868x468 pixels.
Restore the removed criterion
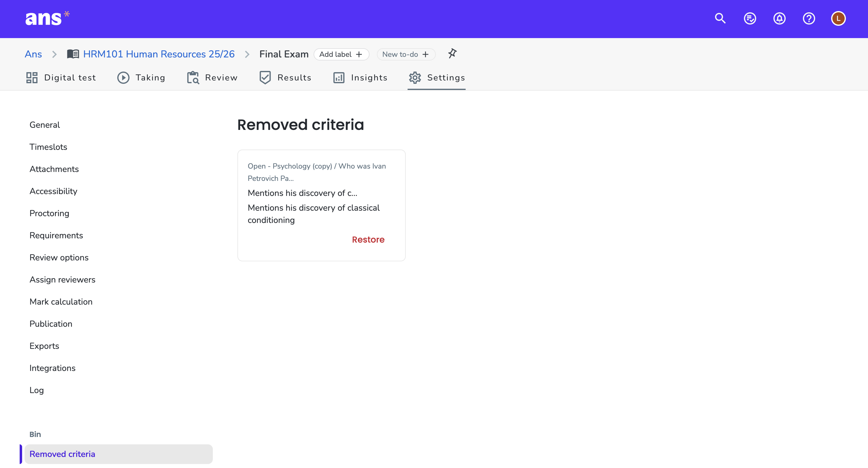[x=368, y=240]
